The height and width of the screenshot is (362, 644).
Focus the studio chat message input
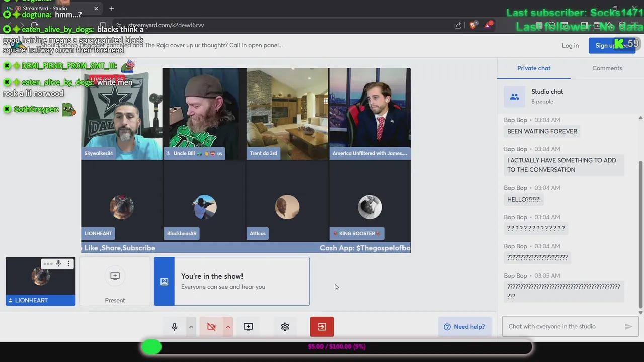click(x=563, y=326)
